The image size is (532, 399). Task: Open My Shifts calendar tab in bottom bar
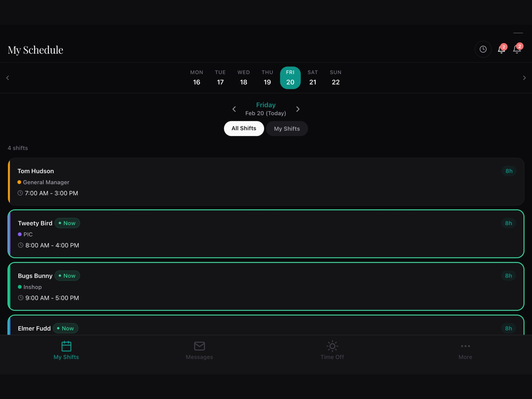point(66,350)
